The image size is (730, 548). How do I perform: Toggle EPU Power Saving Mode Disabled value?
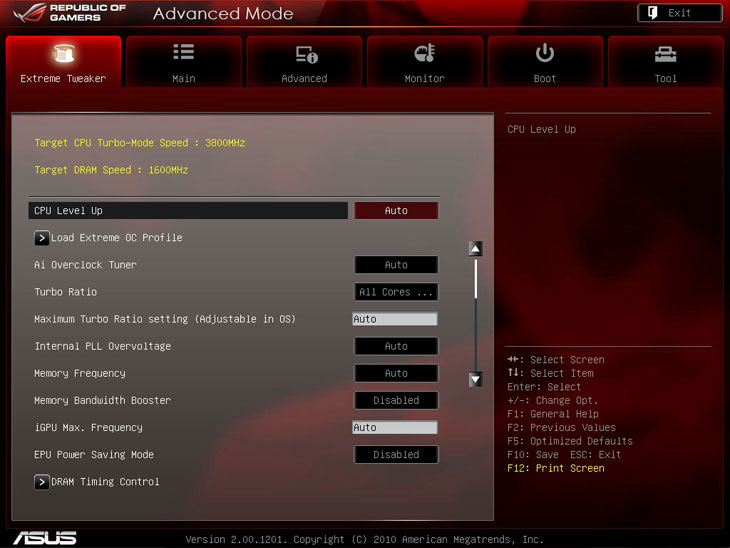pos(396,454)
